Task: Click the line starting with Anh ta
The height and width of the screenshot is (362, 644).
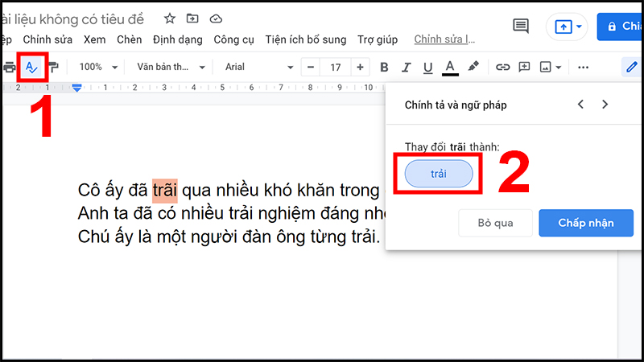Action: (x=231, y=213)
